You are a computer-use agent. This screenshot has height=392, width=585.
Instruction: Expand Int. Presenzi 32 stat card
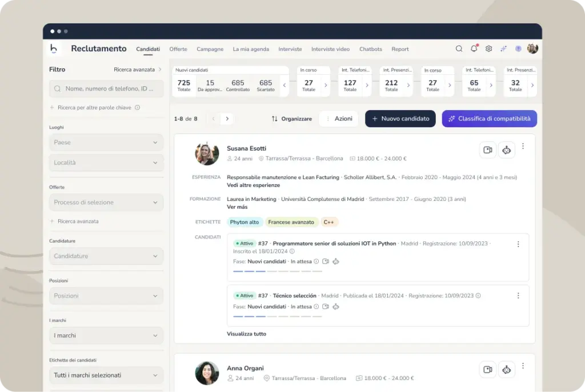coord(532,86)
